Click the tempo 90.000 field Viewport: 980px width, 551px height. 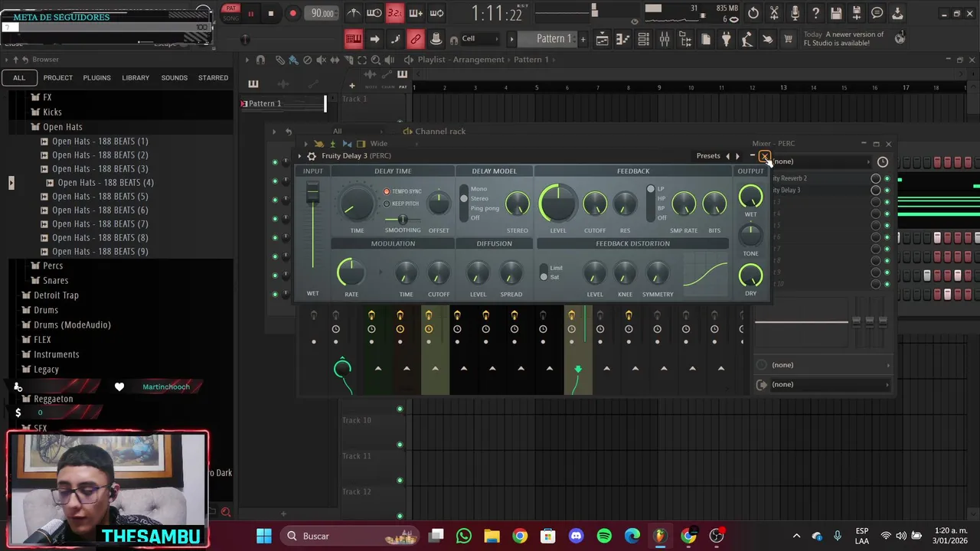tap(322, 13)
